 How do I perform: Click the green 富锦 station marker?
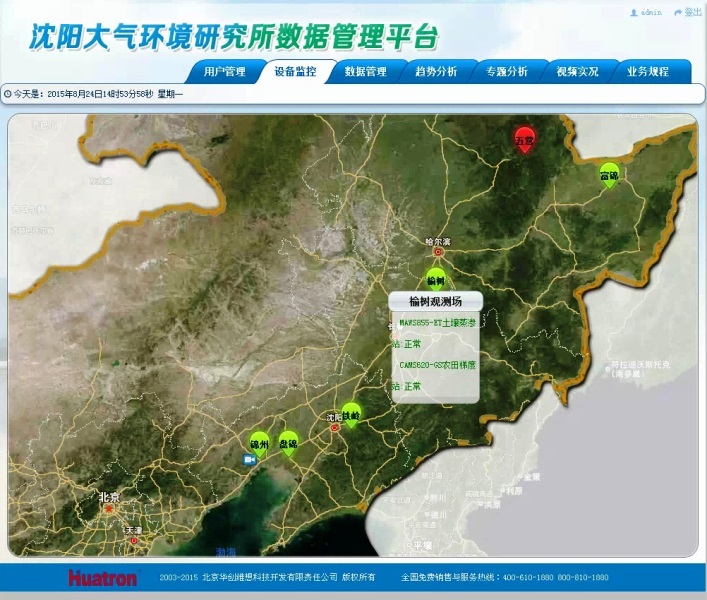point(609,175)
